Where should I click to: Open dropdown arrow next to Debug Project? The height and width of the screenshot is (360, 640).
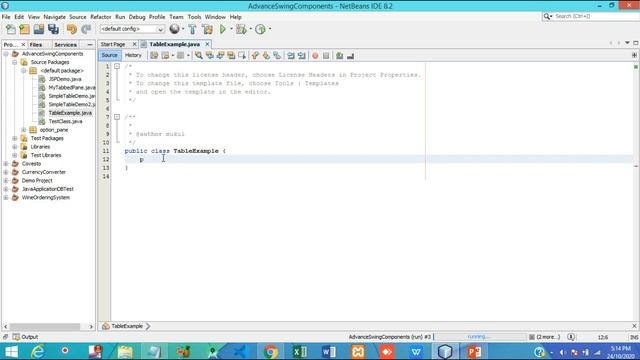pyautogui.click(x=250, y=29)
